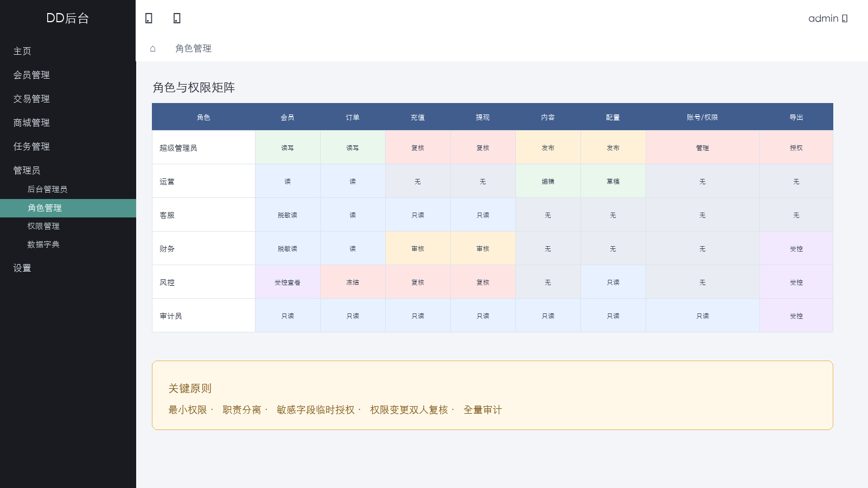Click the 充值 column header
This screenshot has width=868, height=488.
pyautogui.click(x=418, y=117)
